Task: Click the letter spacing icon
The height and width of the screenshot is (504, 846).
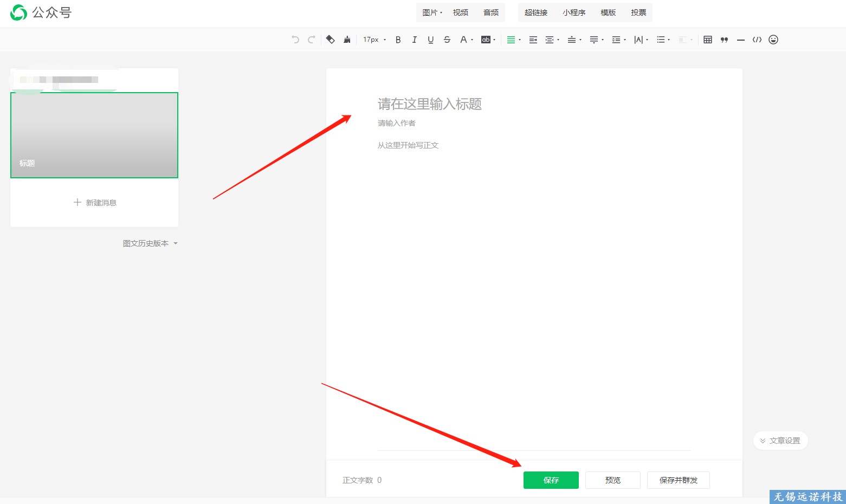Action: tap(638, 40)
